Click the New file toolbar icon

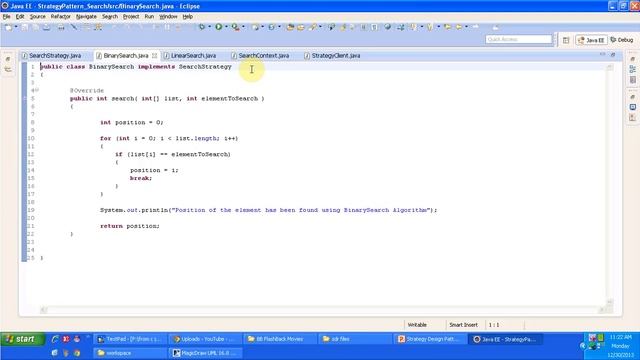click(x=8, y=27)
